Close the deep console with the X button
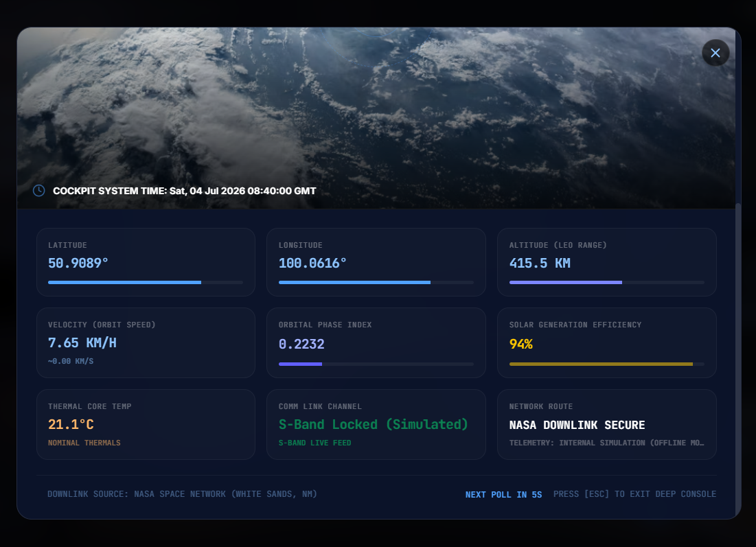Viewport: 756px width, 547px height. click(x=715, y=53)
